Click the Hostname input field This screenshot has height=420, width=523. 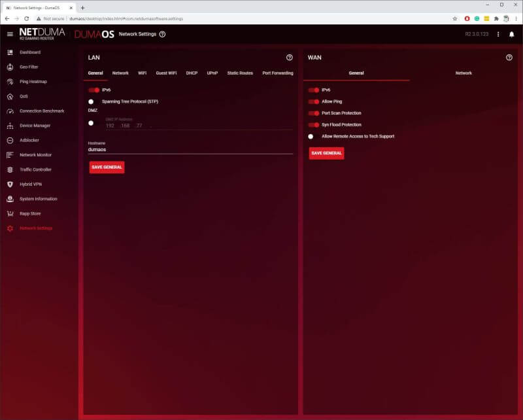tap(190, 150)
